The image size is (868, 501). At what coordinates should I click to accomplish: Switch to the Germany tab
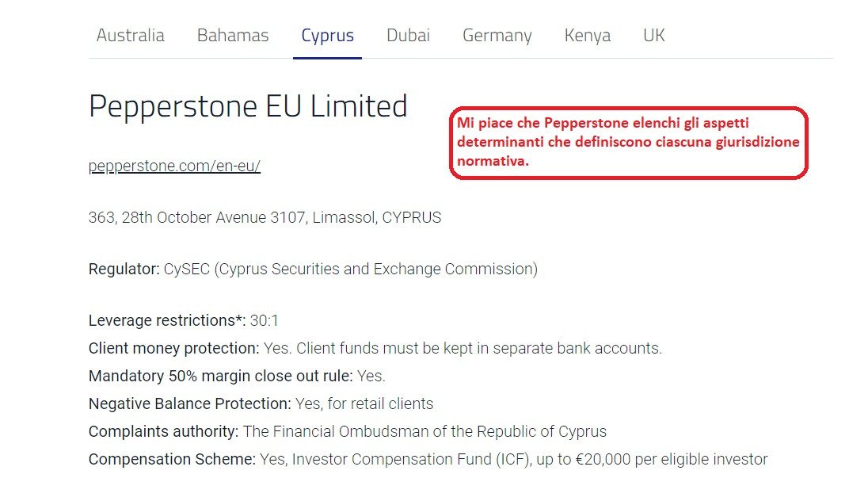(497, 35)
